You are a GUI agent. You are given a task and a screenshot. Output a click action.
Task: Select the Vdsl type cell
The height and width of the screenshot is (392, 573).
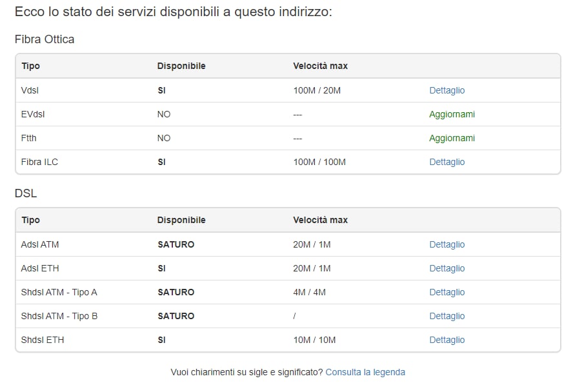(30, 91)
